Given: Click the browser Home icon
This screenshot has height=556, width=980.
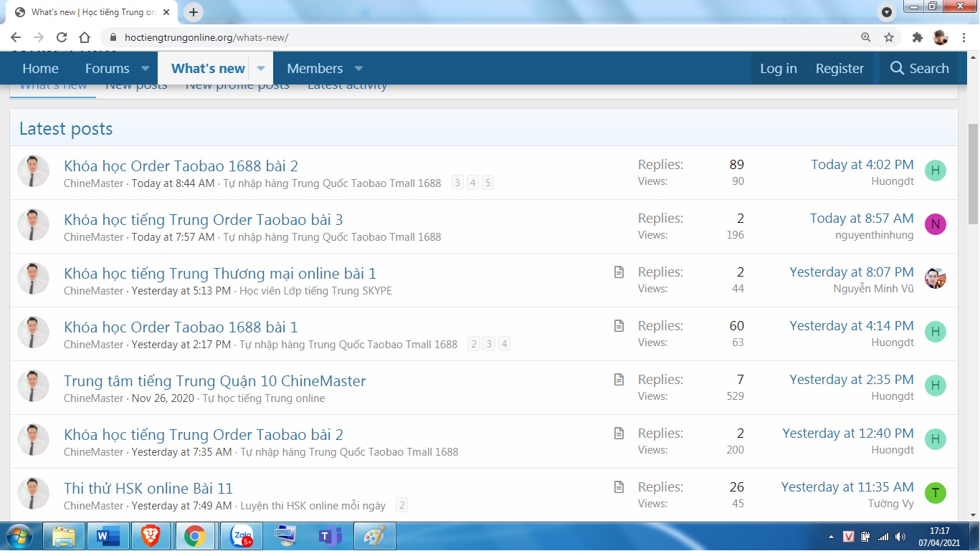Looking at the screenshot, I should pos(85,37).
